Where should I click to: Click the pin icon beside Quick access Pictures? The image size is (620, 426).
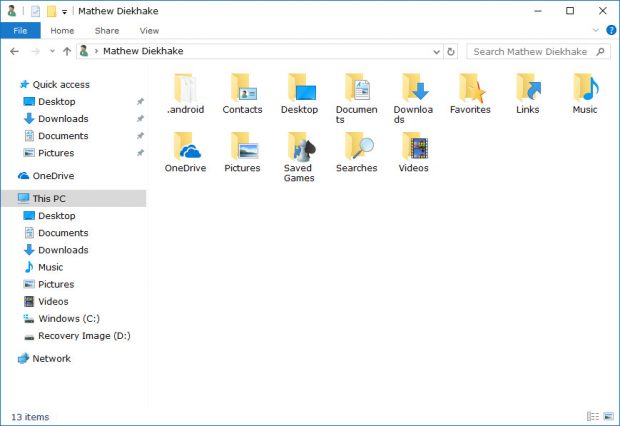(140, 153)
